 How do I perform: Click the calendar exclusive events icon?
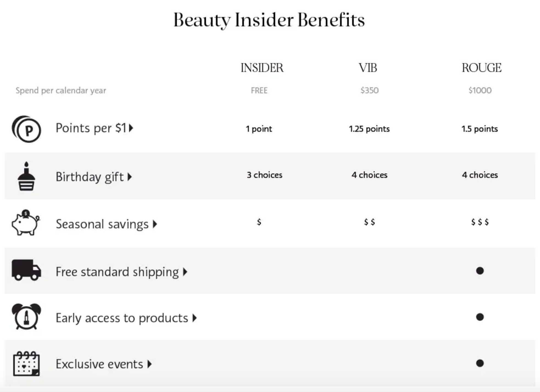[26, 364]
